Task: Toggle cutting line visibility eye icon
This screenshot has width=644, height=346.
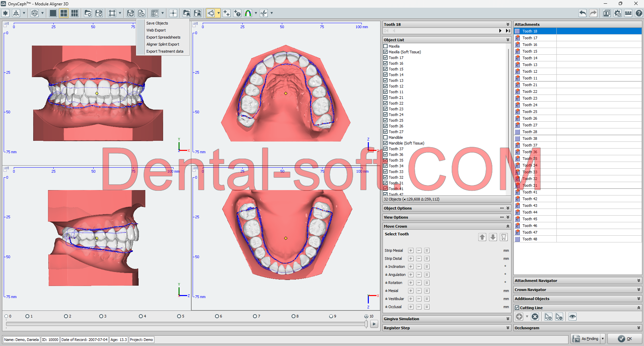Action: click(x=573, y=316)
